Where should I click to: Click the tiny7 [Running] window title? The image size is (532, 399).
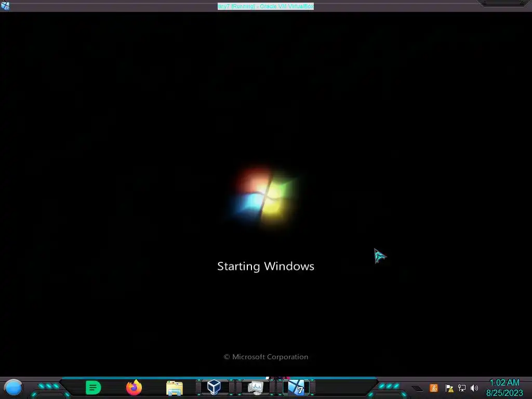pos(265,6)
